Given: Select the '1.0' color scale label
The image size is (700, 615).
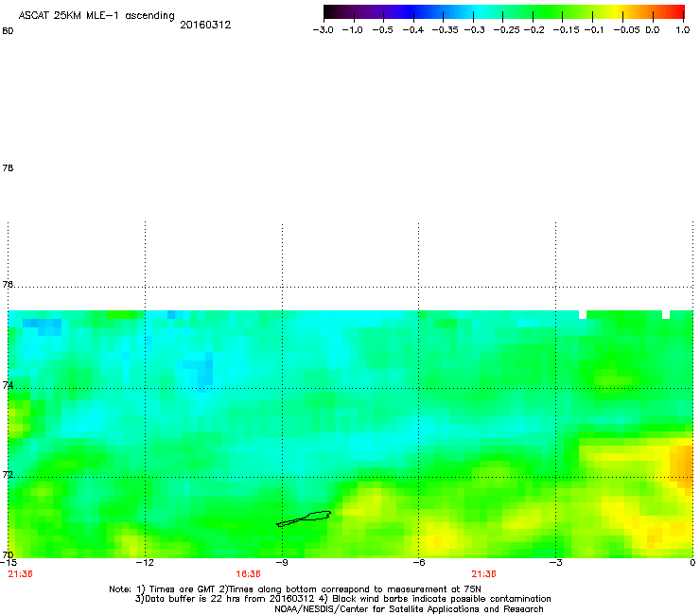Looking at the screenshot, I should (x=683, y=30).
